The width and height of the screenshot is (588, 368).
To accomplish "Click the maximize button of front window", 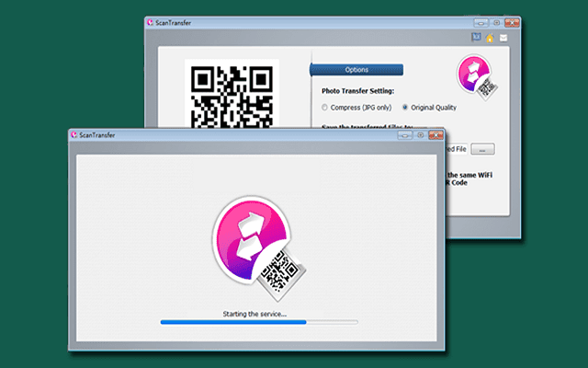I will (x=421, y=135).
